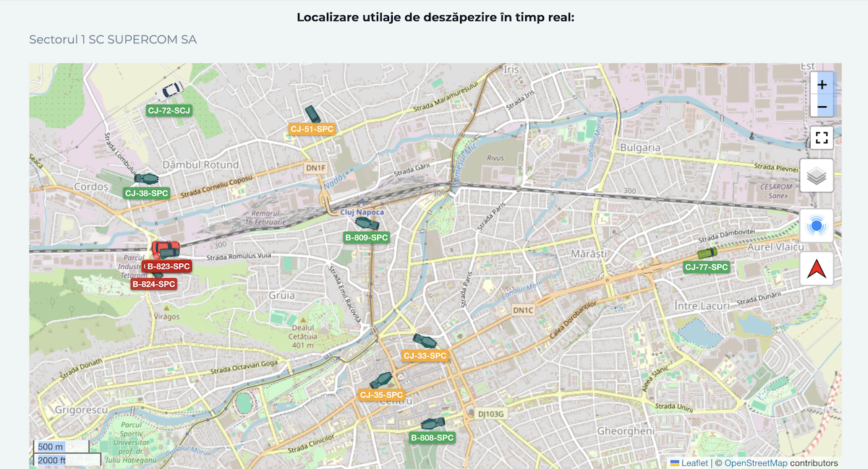Image resolution: width=868 pixels, height=469 pixels.
Task: Select the green vehicle above CJ-77-SPC
Action: click(707, 253)
